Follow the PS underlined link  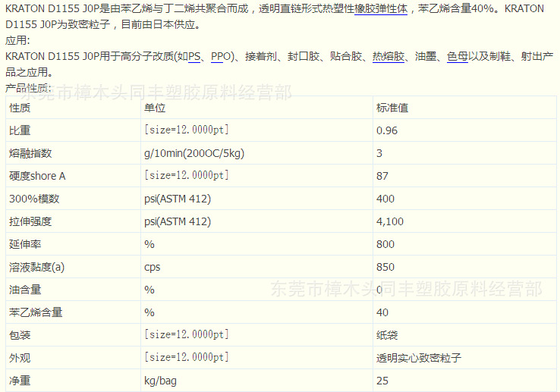click(x=194, y=56)
